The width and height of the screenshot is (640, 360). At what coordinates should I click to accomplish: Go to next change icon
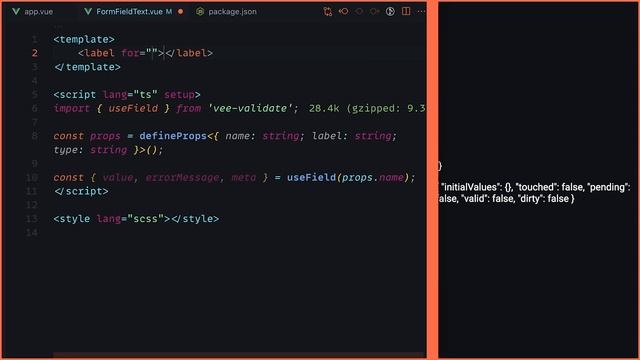[x=374, y=11]
